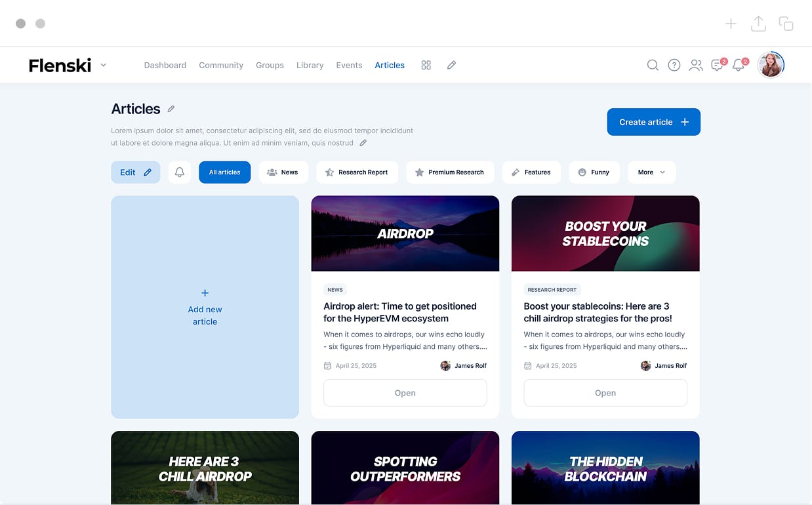Open chat messages with badge

[x=718, y=65]
